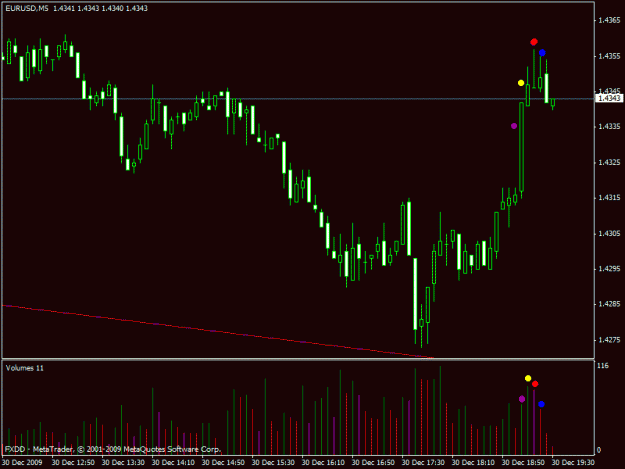Click the 30 Dec 19:30 time label
The width and height of the screenshot is (625, 469).
tap(573, 462)
